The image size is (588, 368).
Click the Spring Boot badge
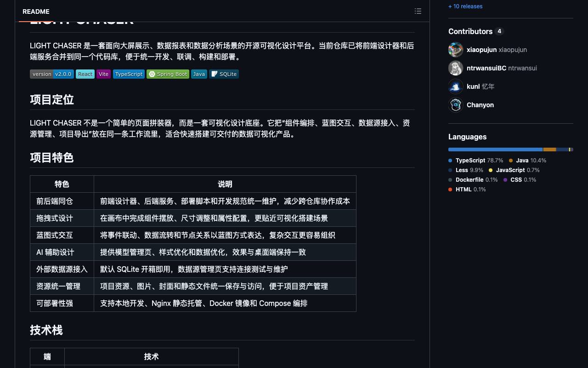(168, 74)
